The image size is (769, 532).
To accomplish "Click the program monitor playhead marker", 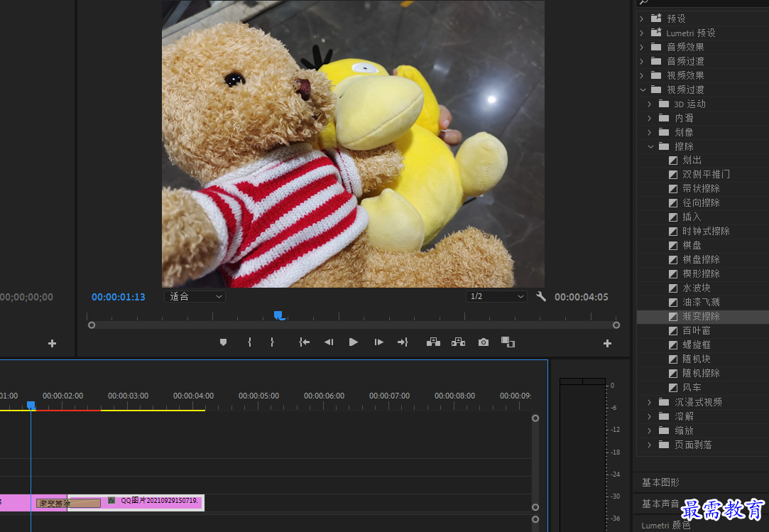I will [x=278, y=315].
